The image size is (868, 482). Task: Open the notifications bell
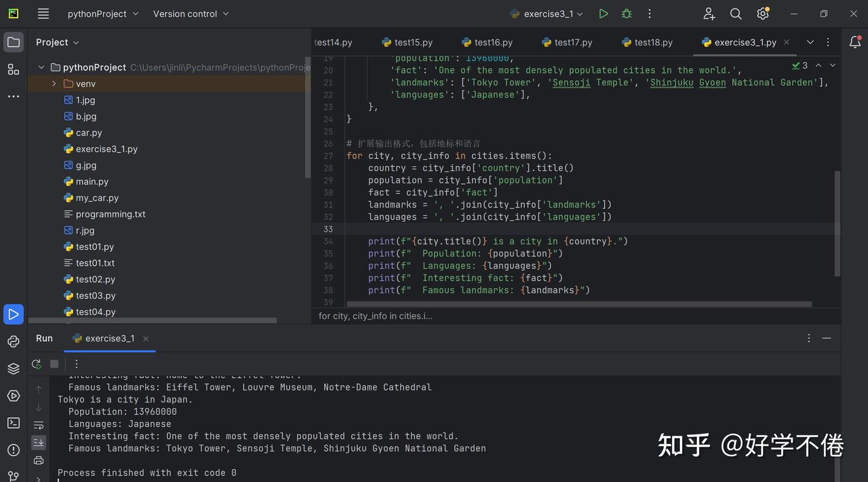pyautogui.click(x=855, y=42)
